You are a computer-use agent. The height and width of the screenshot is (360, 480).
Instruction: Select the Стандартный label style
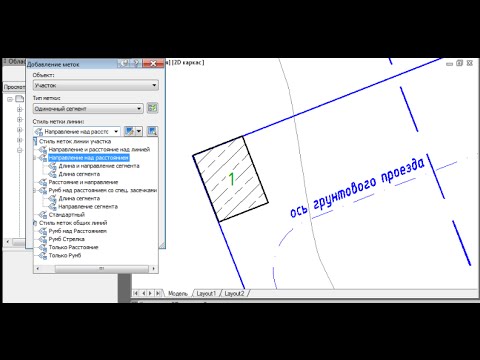67,215
